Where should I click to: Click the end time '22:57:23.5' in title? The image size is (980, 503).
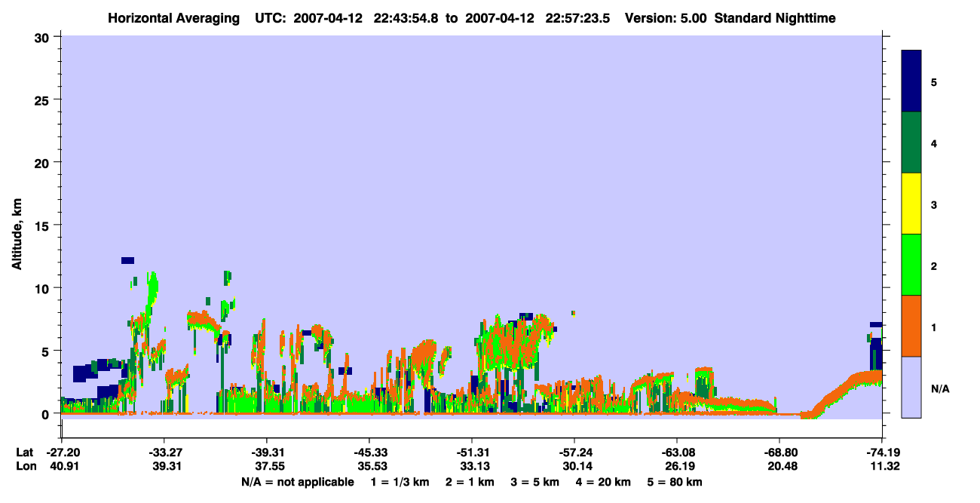pos(576,17)
